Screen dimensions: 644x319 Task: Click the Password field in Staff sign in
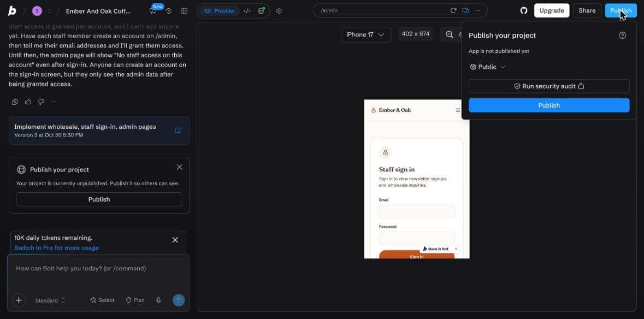pos(416,238)
